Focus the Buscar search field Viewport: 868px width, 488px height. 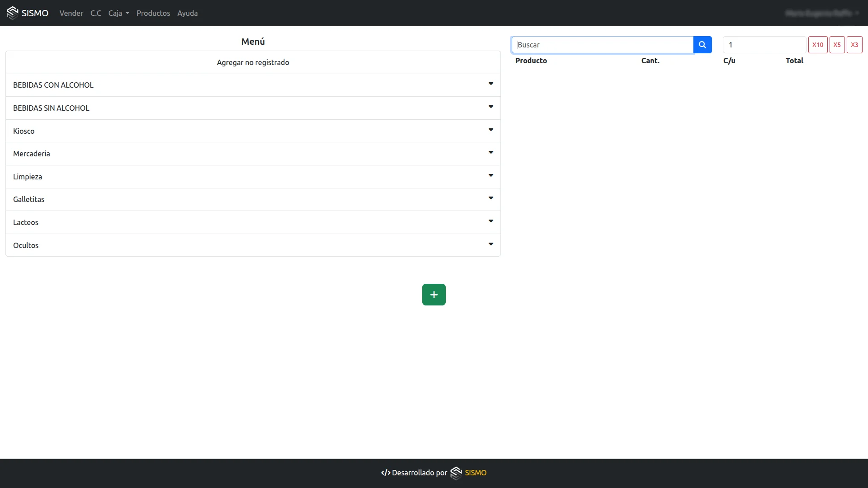pyautogui.click(x=602, y=45)
